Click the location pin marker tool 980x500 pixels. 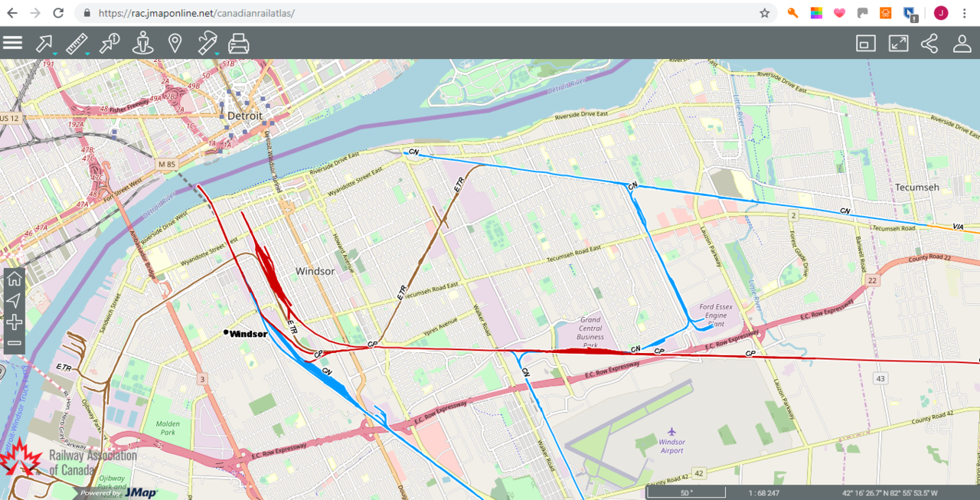(x=175, y=44)
